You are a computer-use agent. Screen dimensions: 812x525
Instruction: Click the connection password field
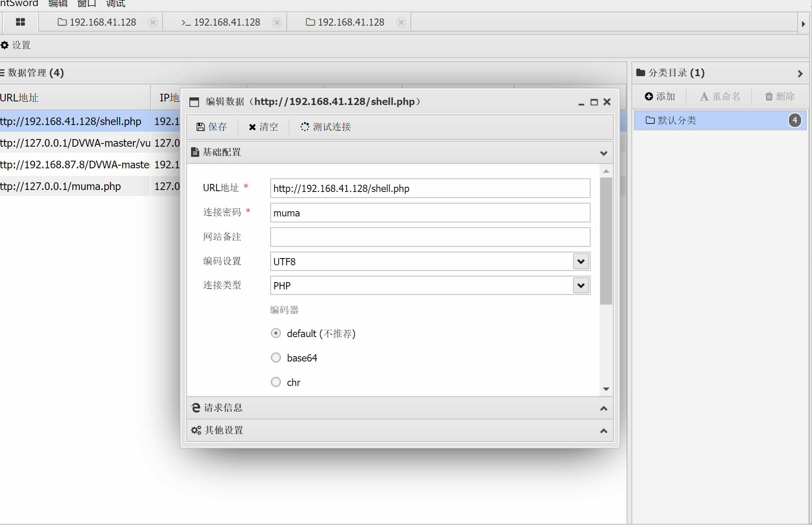tap(430, 213)
